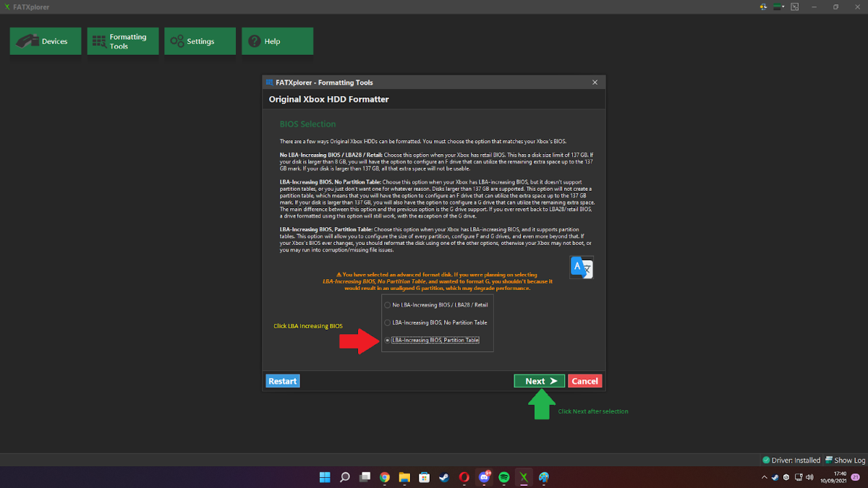Restart the formatter wizard
Screen dimensions: 868x488
282,381
